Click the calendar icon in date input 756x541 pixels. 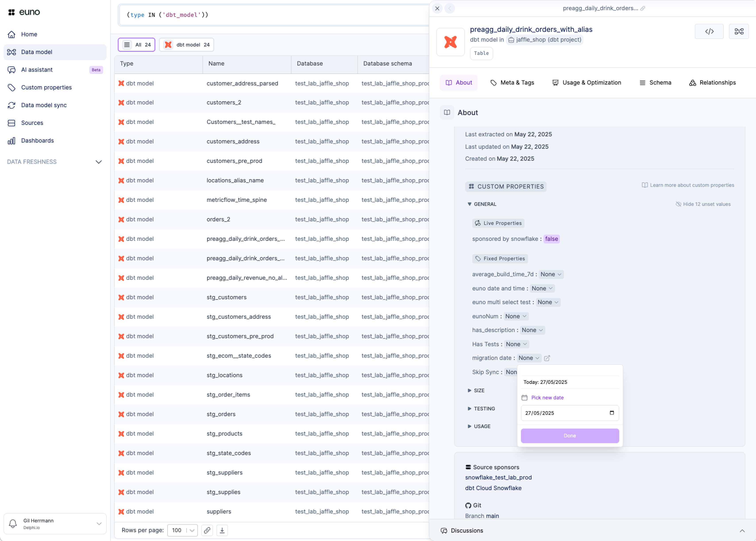click(612, 413)
